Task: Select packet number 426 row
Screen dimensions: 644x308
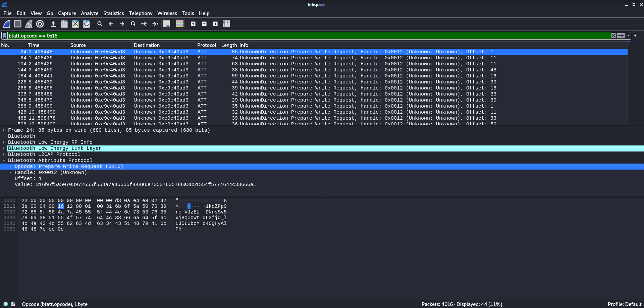Action: click(x=314, y=112)
